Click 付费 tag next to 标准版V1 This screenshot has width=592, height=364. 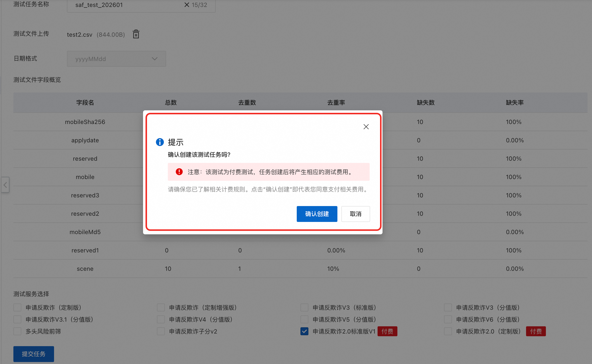387,331
